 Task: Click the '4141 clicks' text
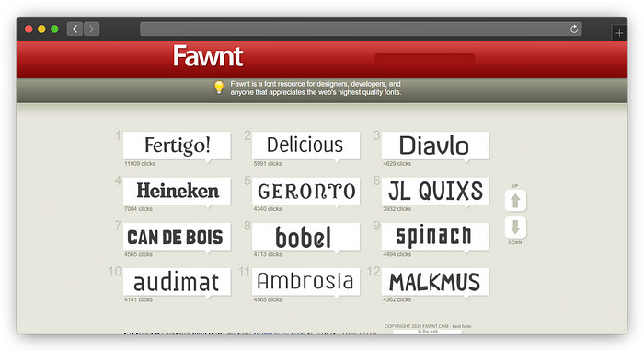coord(138,299)
